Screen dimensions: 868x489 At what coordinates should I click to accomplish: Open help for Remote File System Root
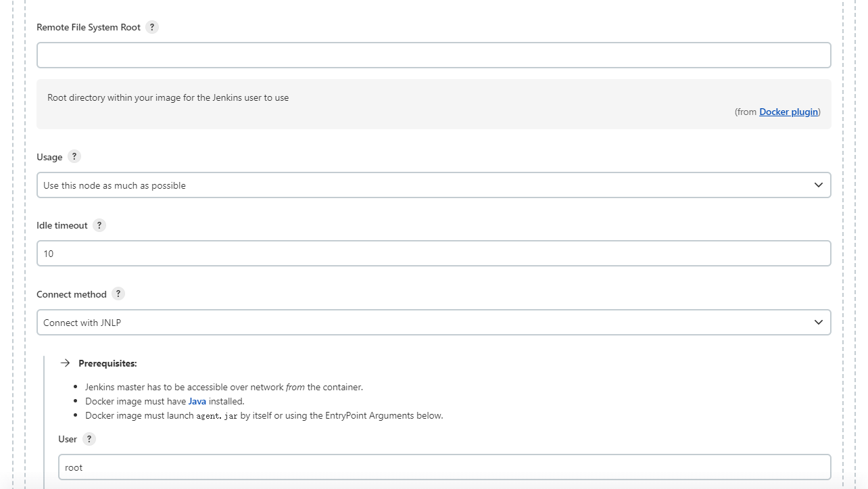[152, 27]
